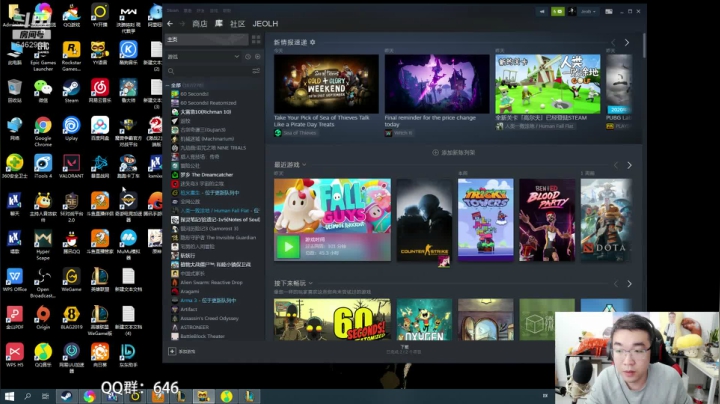Image resolution: width=720 pixels, height=404 pixels.
Task: Open the Steam shortcut on the desktop
Action: tap(71, 90)
